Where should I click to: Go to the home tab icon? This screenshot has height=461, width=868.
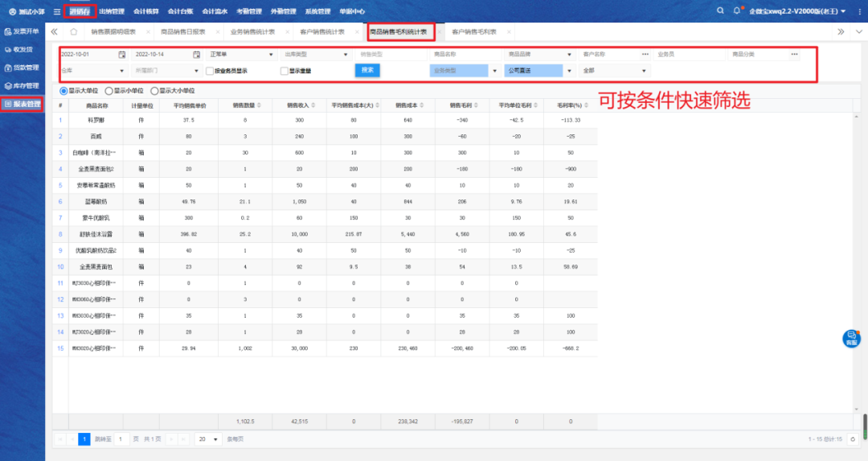tap(74, 31)
